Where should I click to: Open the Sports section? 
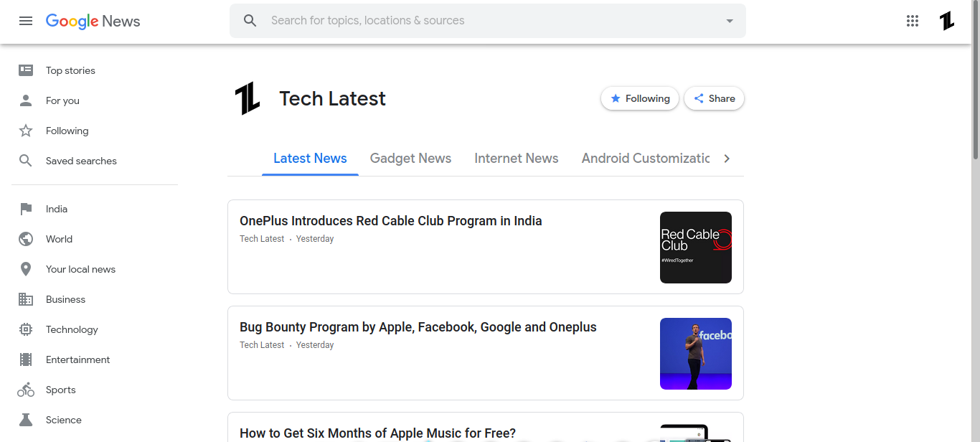pos(60,390)
